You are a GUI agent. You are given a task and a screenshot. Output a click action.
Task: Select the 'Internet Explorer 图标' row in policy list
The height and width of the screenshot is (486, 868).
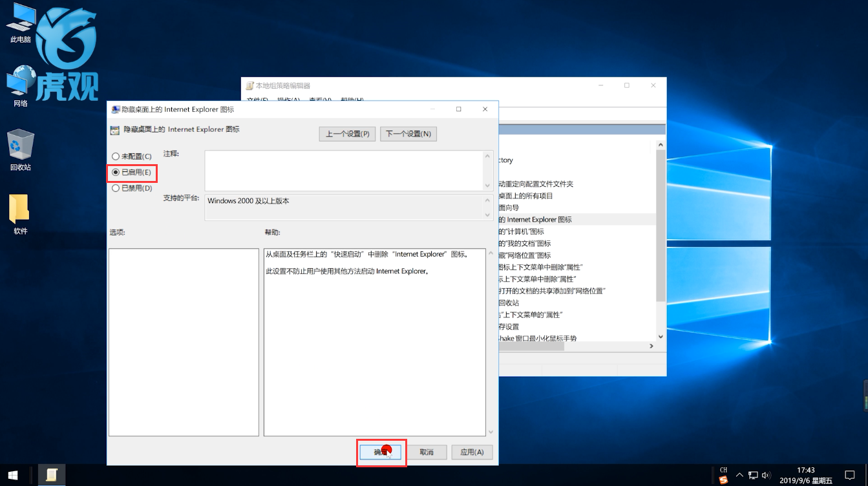point(577,220)
